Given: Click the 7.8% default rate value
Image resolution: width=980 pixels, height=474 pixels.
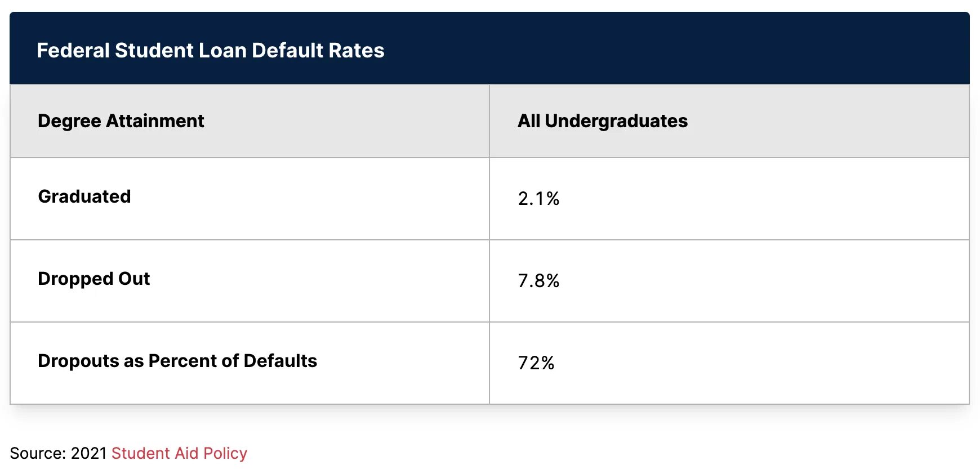Looking at the screenshot, I should [x=538, y=281].
